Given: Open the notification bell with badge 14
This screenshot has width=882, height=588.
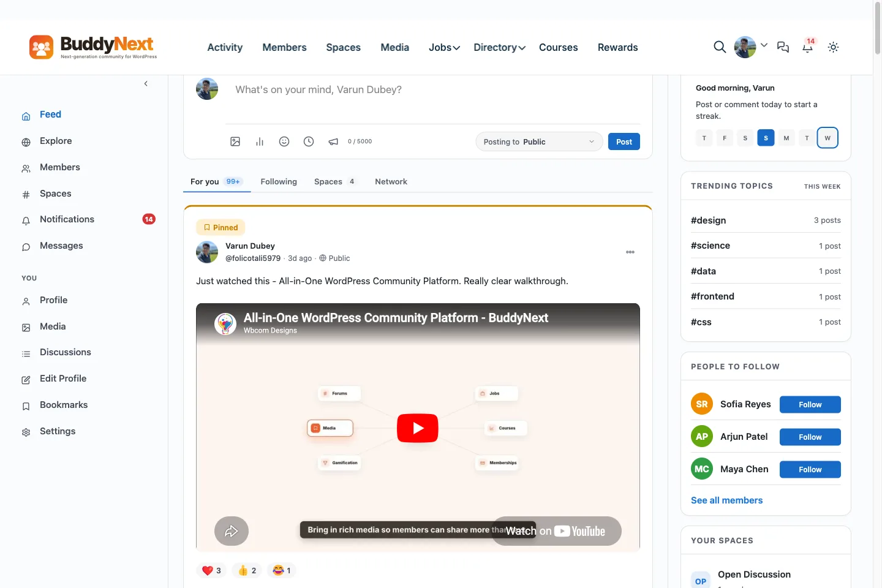Looking at the screenshot, I should point(808,47).
